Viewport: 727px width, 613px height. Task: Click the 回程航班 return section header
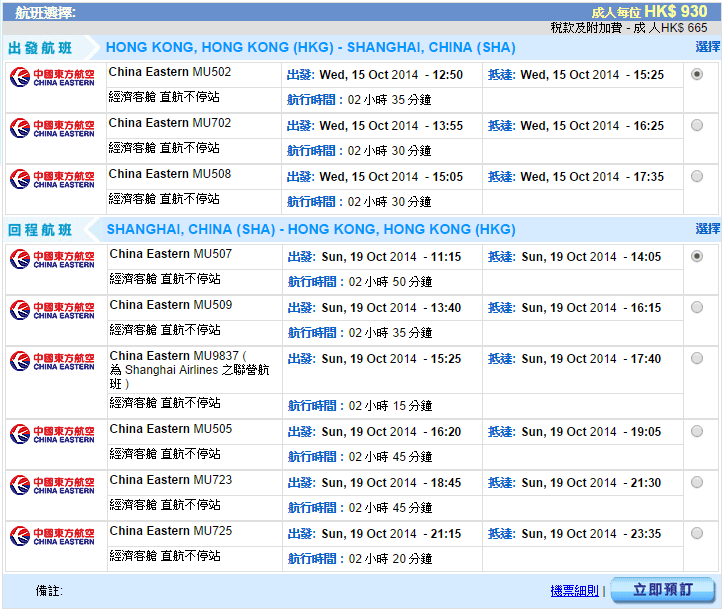40,229
